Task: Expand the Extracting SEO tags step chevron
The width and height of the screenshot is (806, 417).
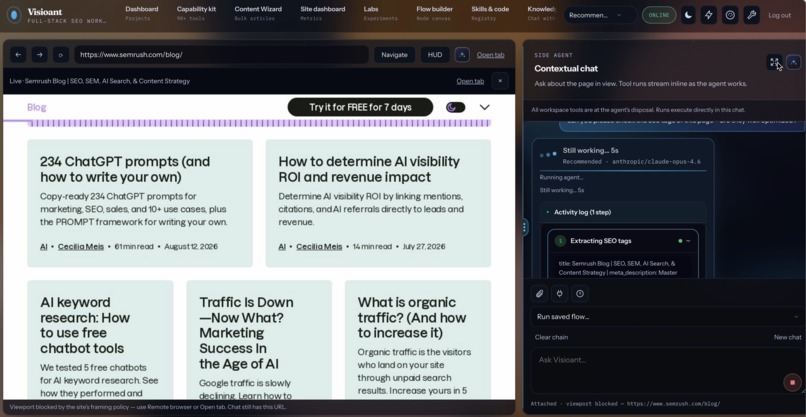Action: click(x=688, y=241)
